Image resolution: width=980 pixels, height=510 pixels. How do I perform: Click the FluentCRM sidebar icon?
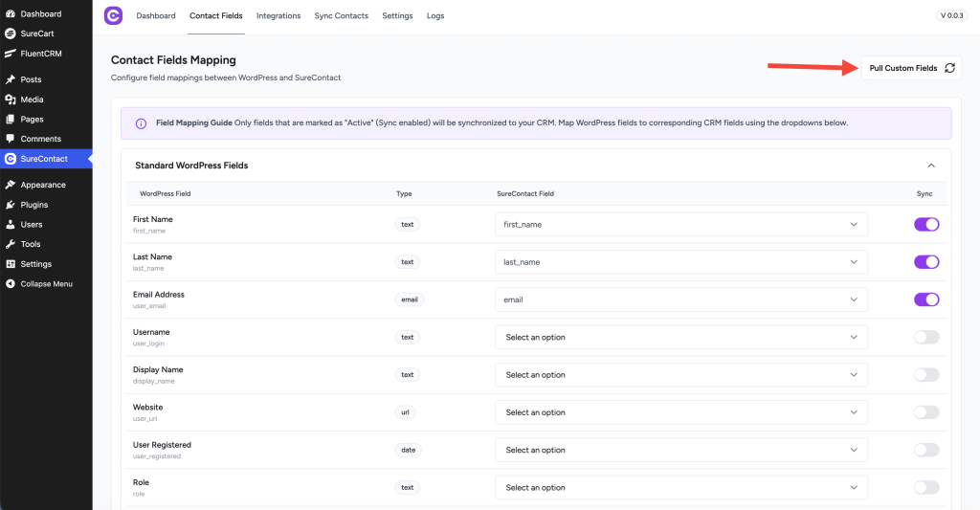click(x=11, y=54)
